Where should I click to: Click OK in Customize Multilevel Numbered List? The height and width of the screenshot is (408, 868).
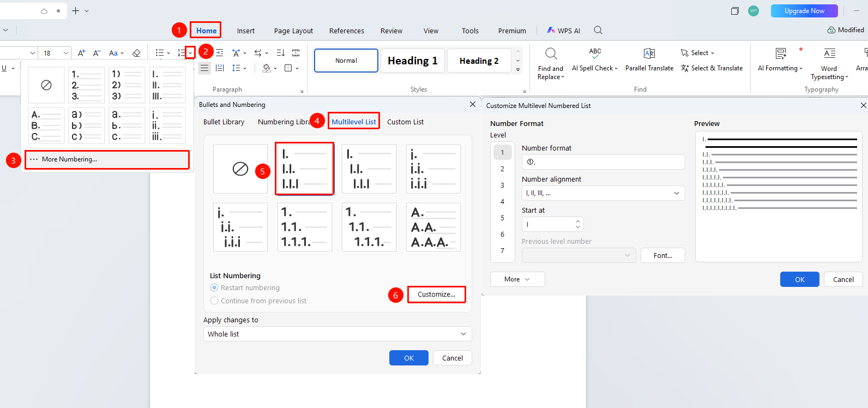(799, 279)
